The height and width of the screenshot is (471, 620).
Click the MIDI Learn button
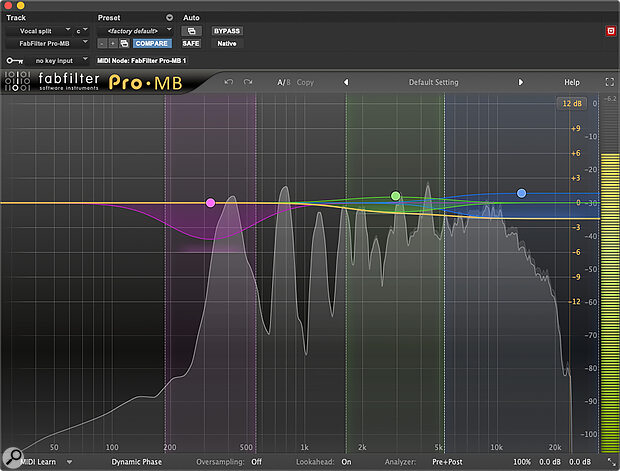[x=38, y=462]
